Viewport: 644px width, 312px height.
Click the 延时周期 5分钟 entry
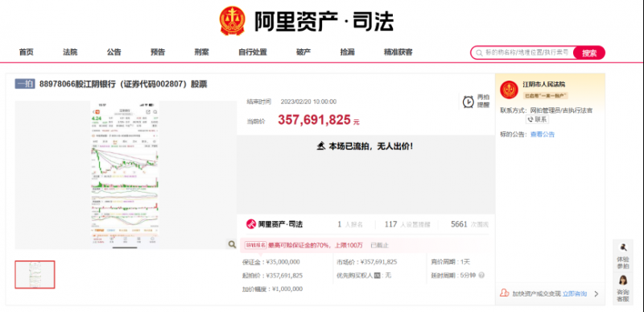[x=453, y=276]
